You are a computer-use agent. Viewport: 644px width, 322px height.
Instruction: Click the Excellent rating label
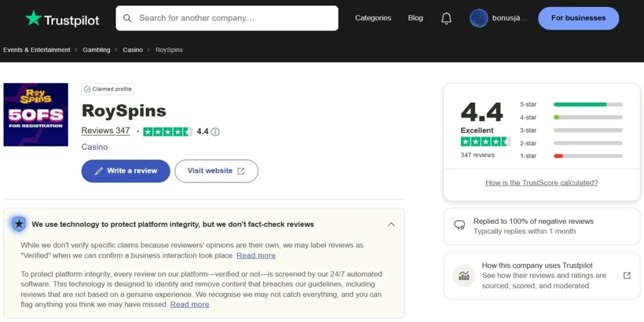pyautogui.click(x=477, y=130)
